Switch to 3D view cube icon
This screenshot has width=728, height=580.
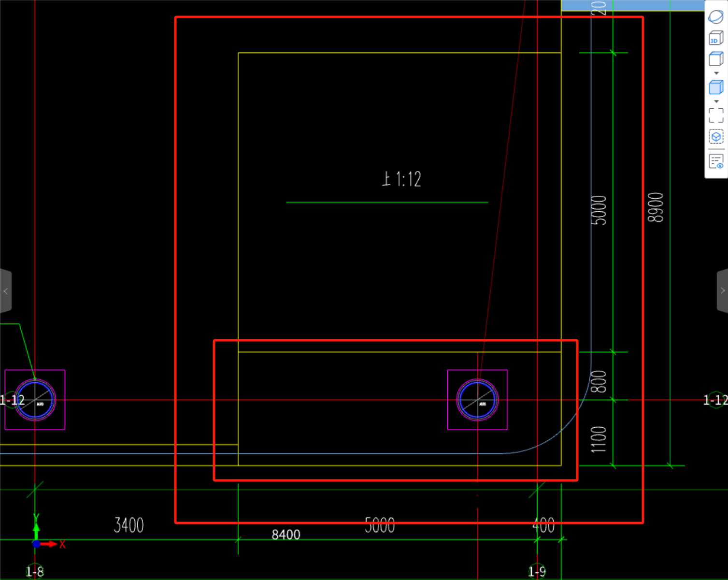(716, 38)
